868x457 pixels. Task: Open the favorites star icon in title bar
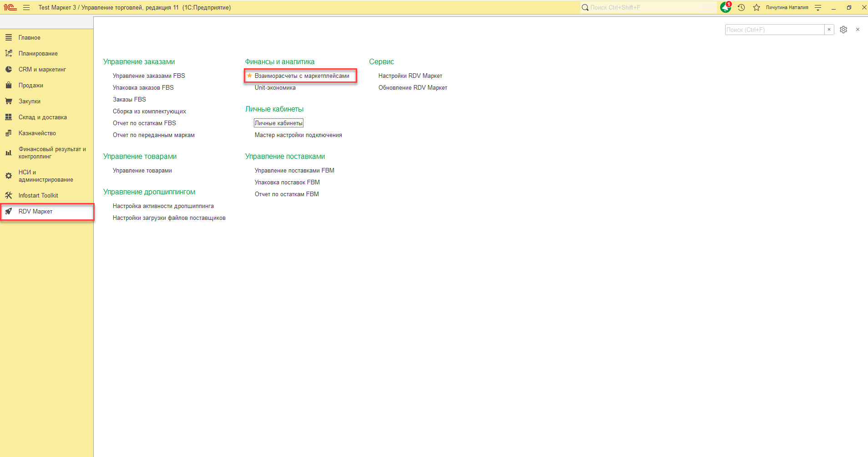point(756,7)
